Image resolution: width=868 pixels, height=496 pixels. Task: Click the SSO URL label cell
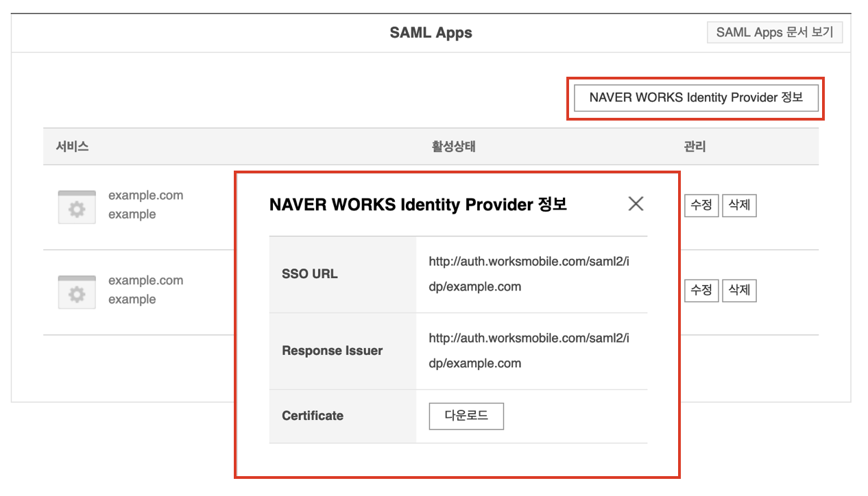point(310,274)
